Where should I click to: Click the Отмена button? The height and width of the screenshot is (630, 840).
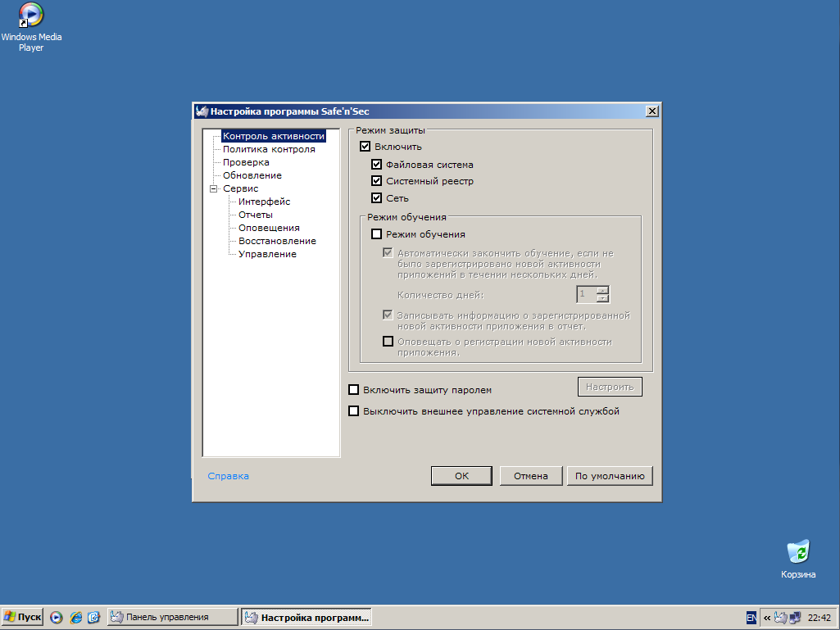tap(531, 476)
